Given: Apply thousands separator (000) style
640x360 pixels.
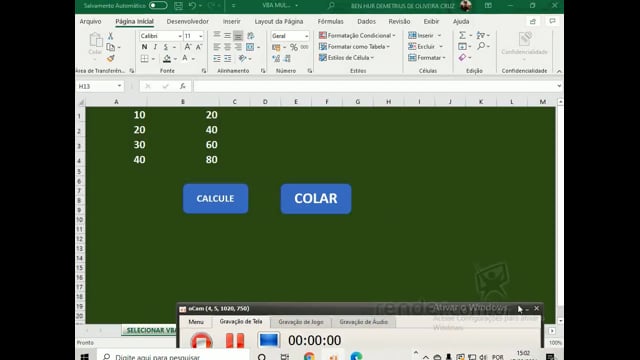Looking at the screenshot, I should click(x=304, y=47).
